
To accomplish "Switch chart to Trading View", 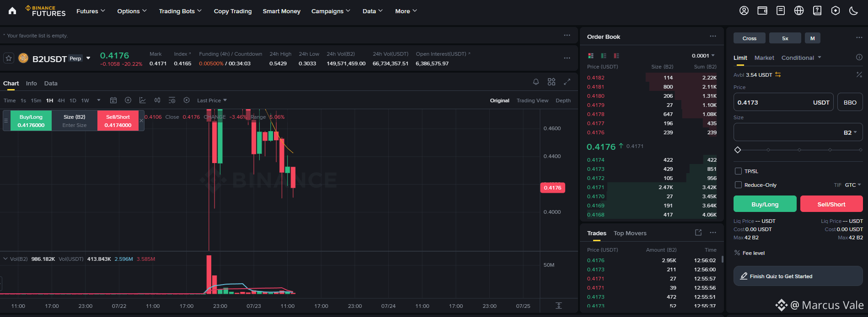I will [532, 100].
